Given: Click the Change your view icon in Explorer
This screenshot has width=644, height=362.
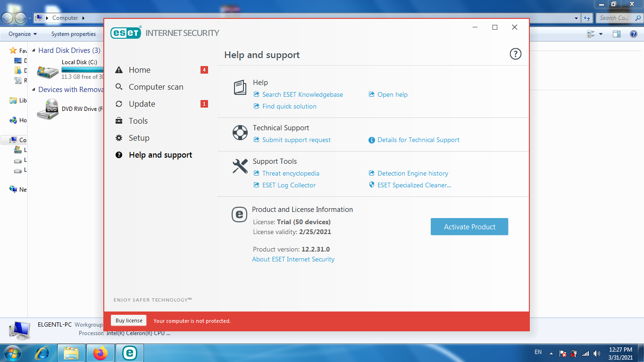Looking at the screenshot, I should 591,34.
